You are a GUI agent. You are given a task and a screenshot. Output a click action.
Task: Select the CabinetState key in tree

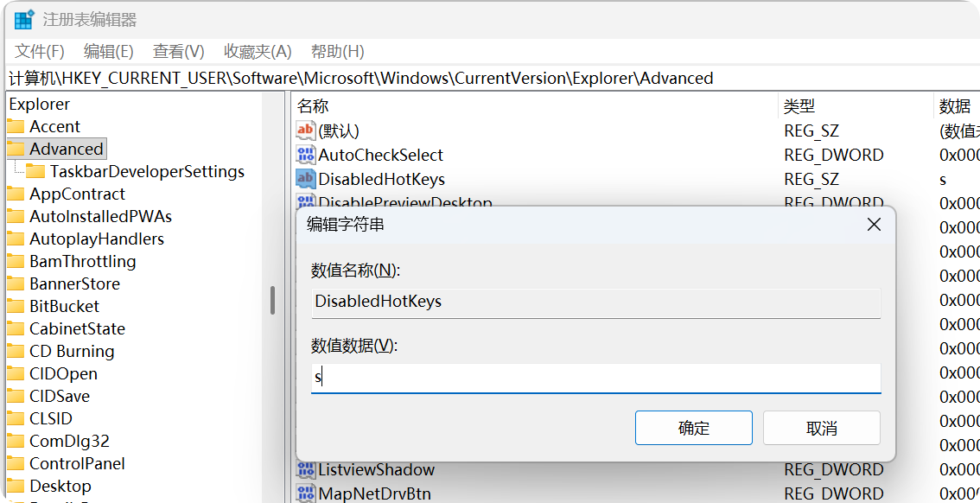coord(77,329)
